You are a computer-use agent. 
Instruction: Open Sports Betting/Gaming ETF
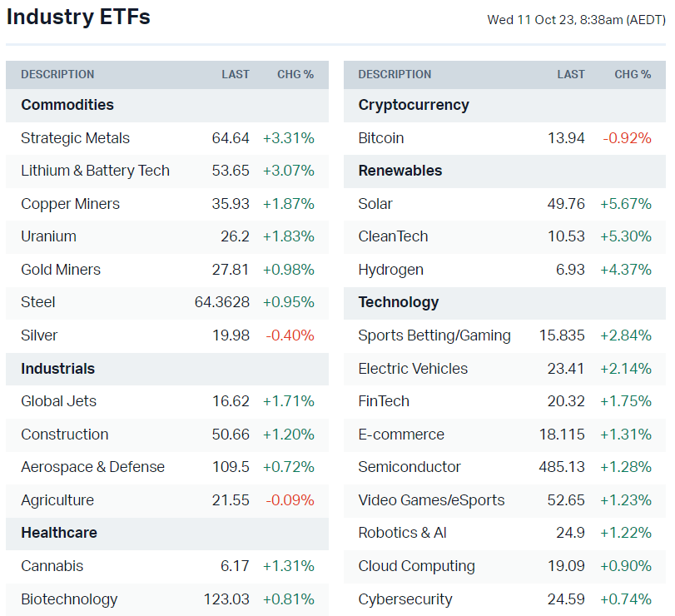pyautogui.click(x=434, y=335)
